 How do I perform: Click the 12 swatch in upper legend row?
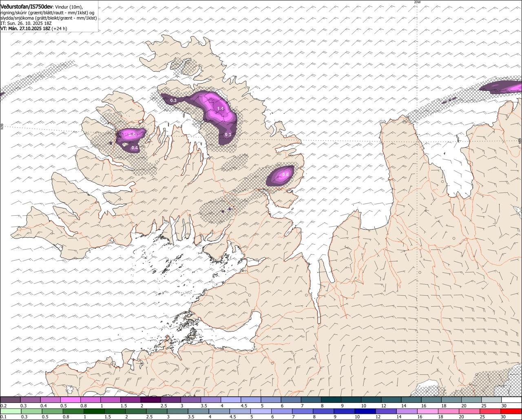pyautogui.click(x=391, y=400)
